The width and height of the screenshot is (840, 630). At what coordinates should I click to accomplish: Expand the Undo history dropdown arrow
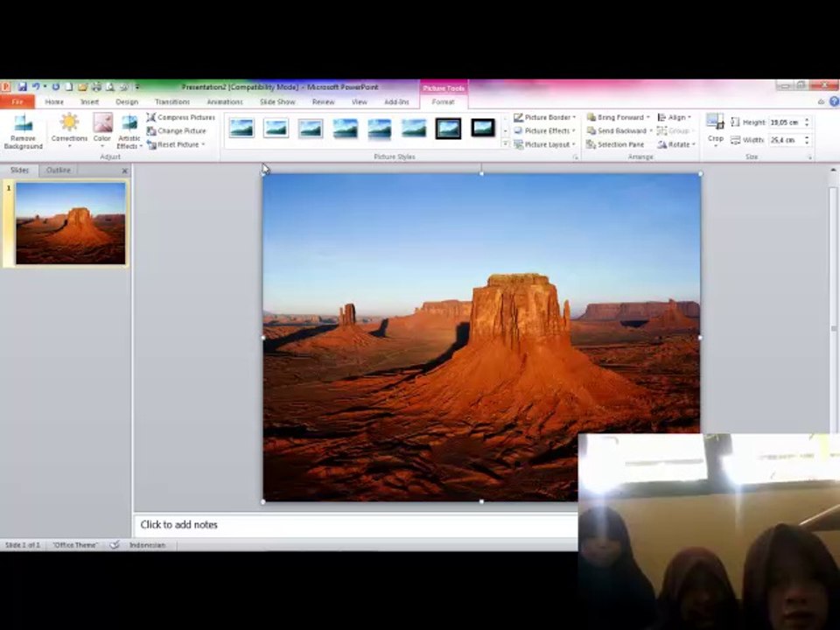click(45, 87)
